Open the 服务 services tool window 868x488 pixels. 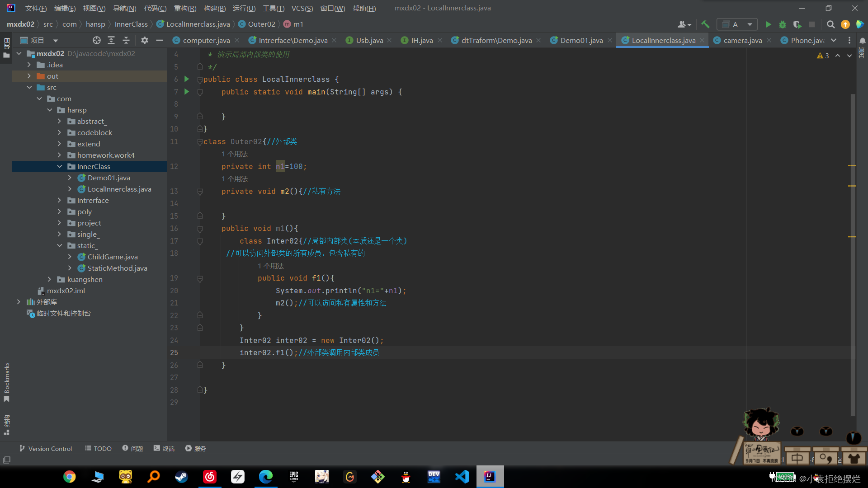pos(195,449)
